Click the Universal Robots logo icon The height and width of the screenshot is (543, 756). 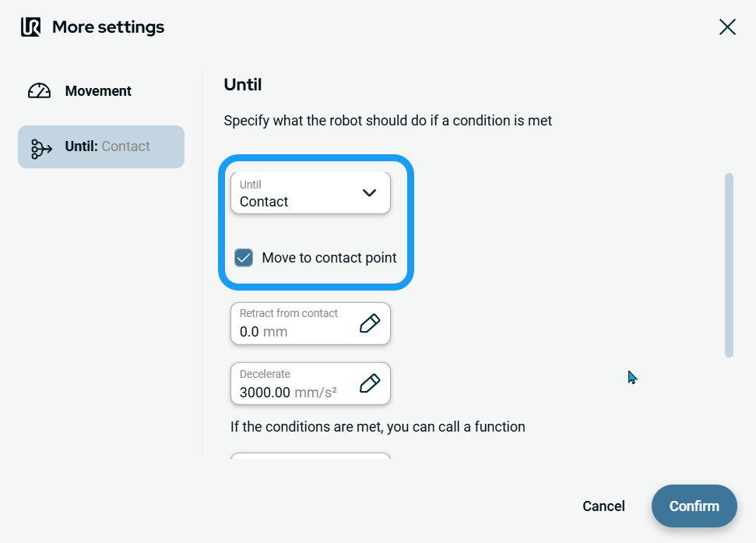pyautogui.click(x=31, y=27)
